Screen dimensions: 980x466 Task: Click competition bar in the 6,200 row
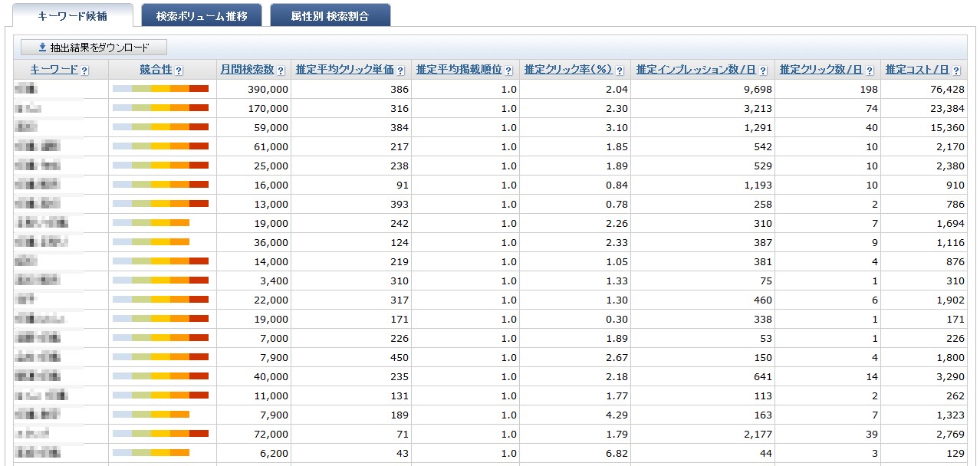point(151,453)
